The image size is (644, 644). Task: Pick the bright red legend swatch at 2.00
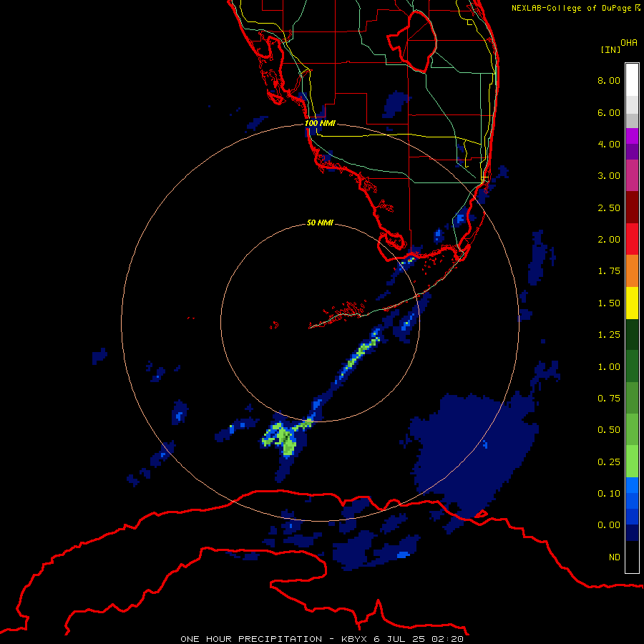[x=632, y=239]
